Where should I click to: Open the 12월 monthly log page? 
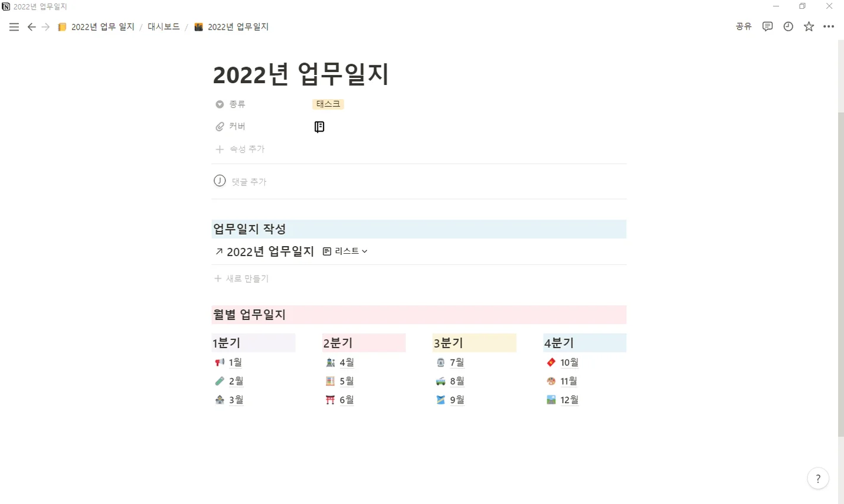(568, 400)
